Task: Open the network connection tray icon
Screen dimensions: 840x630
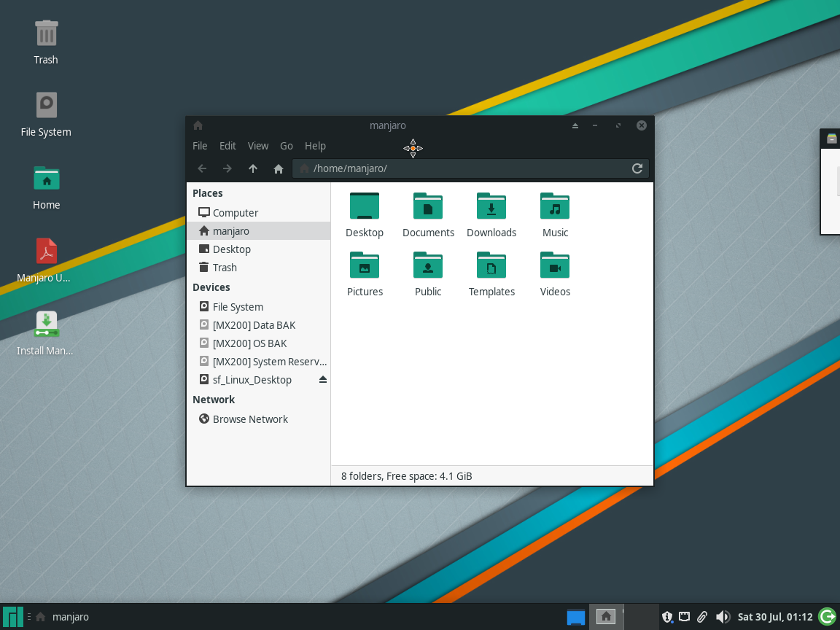Action: [684, 617]
